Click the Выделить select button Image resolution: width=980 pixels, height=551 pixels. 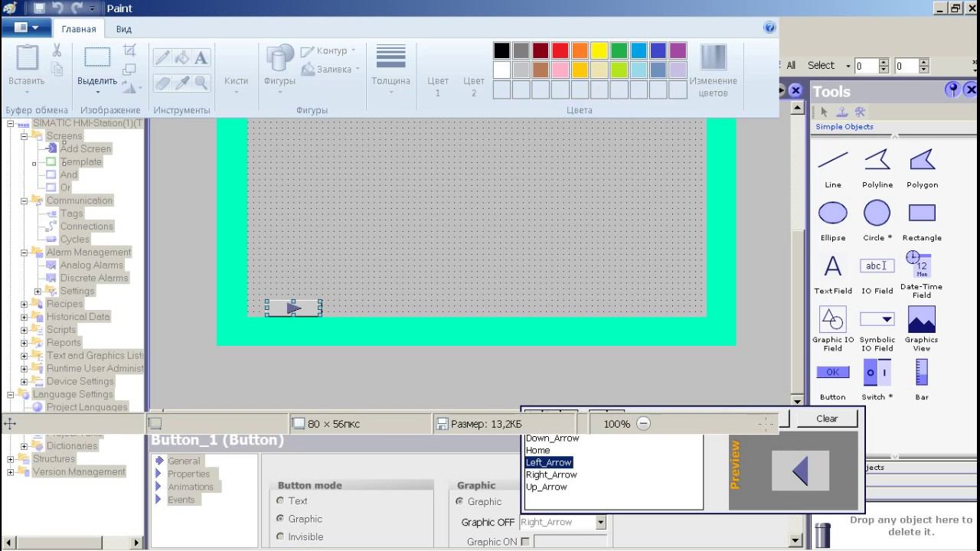point(97,69)
